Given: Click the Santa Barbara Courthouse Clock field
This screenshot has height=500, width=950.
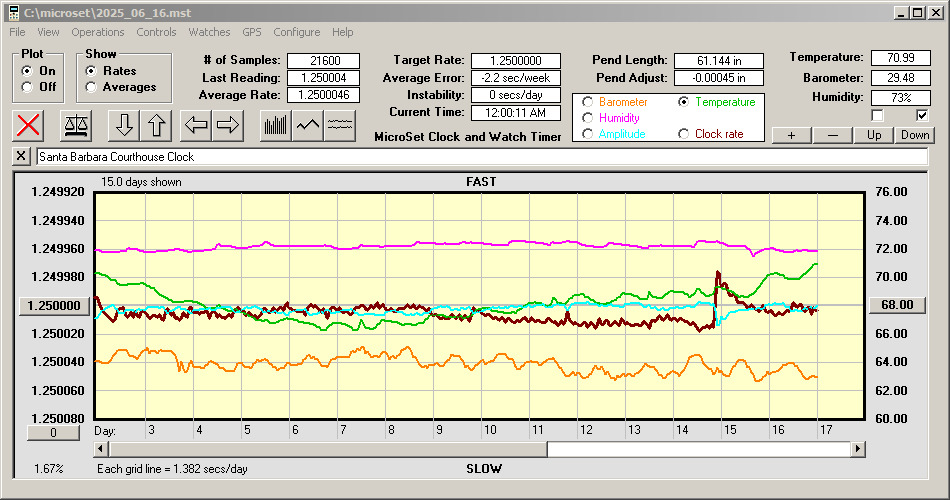Looking at the screenshot, I should point(482,157).
